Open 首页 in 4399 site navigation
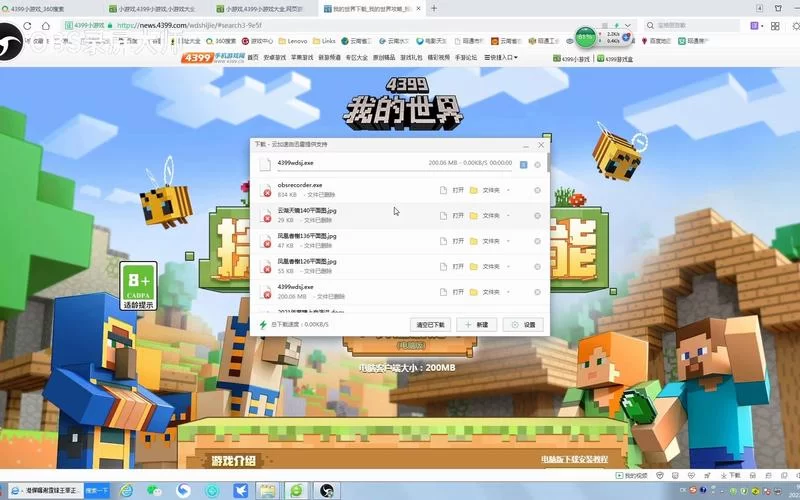The width and height of the screenshot is (800, 500). [x=253, y=58]
